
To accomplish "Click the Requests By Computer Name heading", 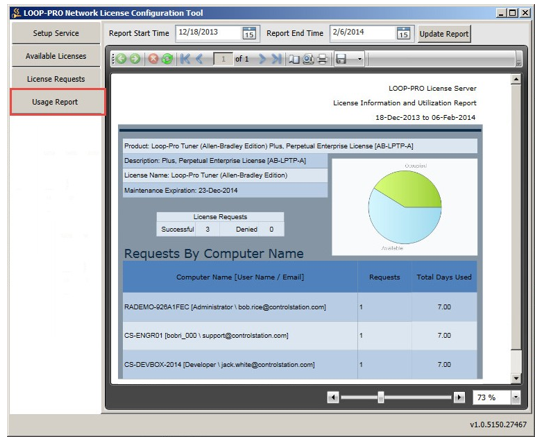I will click(214, 254).
